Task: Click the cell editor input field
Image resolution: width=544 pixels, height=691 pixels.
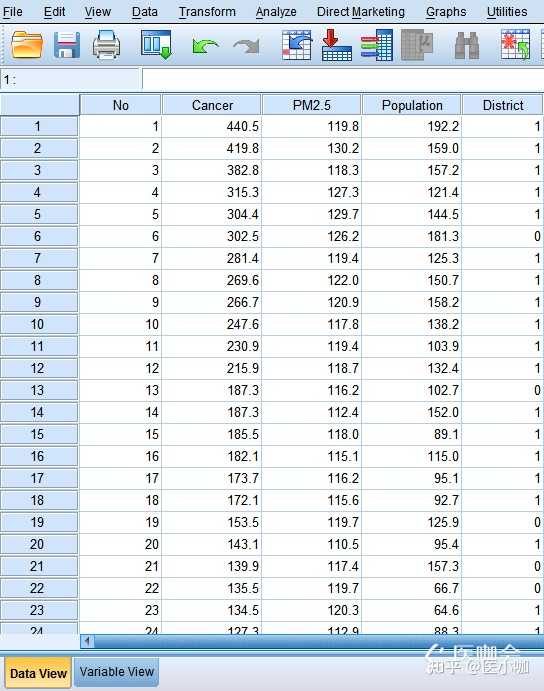Action: pos(343,80)
